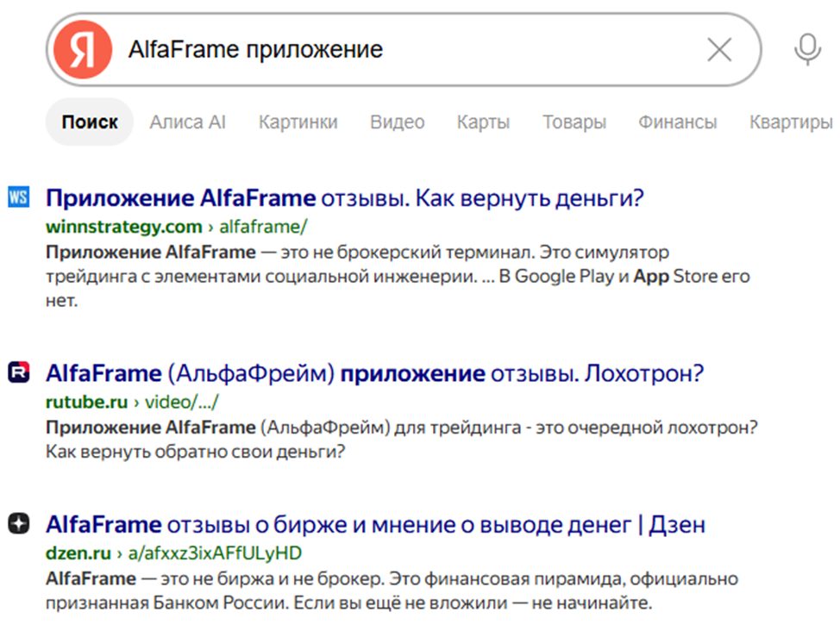Open the 'Картинки' tab
This screenshot has width=840, height=637.
[x=298, y=122]
